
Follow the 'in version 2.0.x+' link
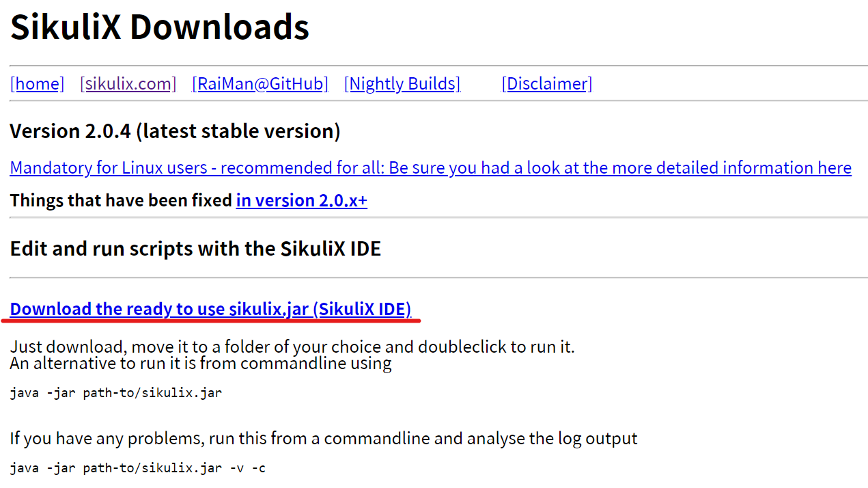302,200
